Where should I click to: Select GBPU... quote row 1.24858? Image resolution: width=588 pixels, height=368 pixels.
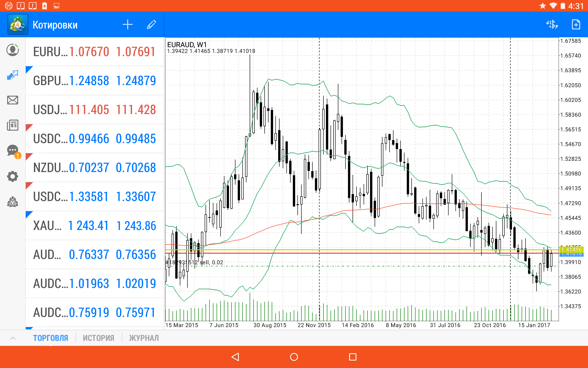tap(95, 80)
